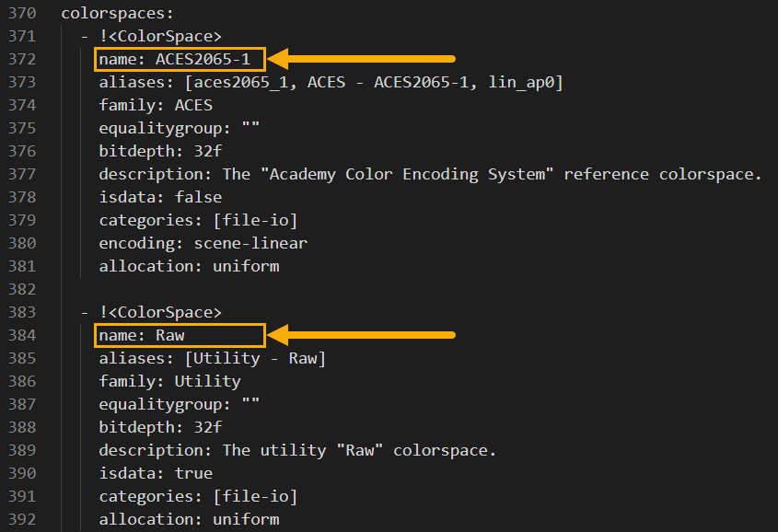Viewport: 778px width, 532px height.
Task: Click 'family: ACES' line
Action: tap(156, 105)
